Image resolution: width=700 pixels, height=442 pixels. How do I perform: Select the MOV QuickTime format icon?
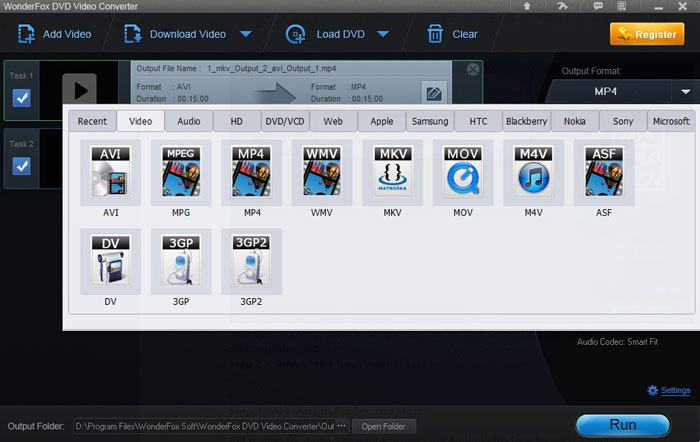(x=463, y=172)
